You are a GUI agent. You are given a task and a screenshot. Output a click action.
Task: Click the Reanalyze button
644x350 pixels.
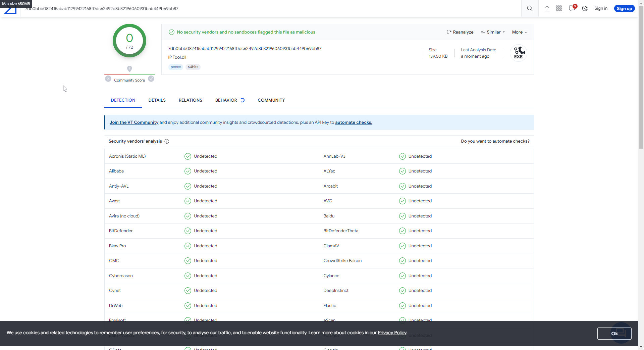[x=460, y=32]
